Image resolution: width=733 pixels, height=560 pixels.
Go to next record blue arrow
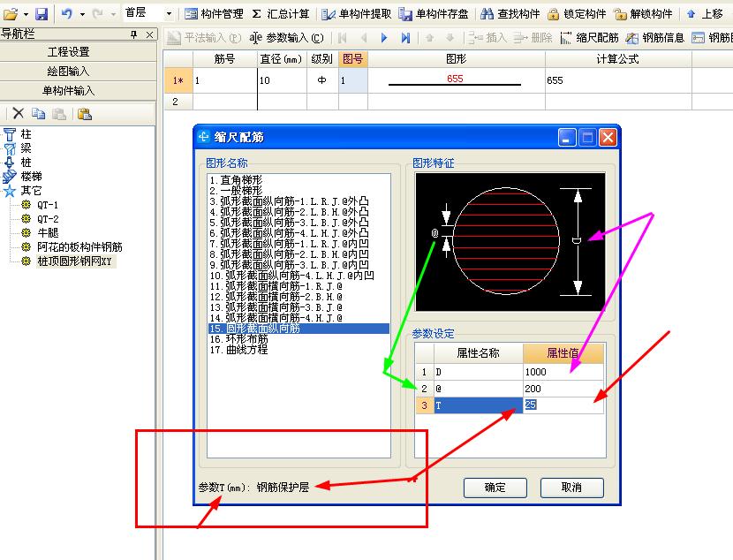(x=384, y=38)
